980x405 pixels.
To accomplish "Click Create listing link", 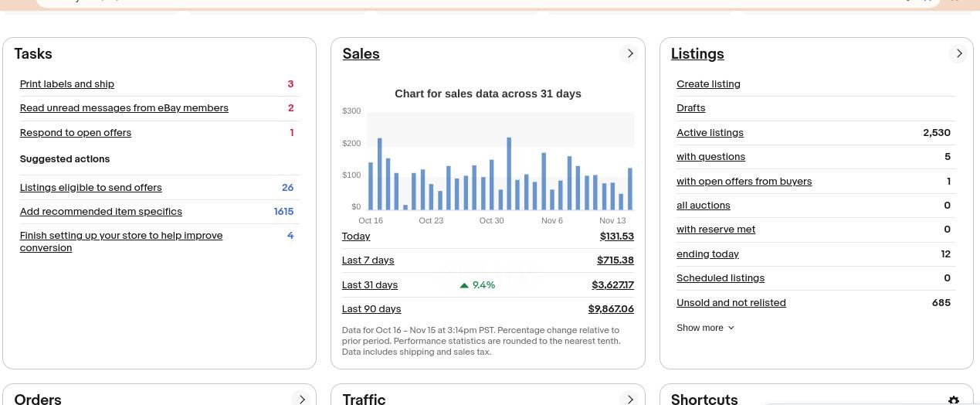I will pyautogui.click(x=708, y=84).
